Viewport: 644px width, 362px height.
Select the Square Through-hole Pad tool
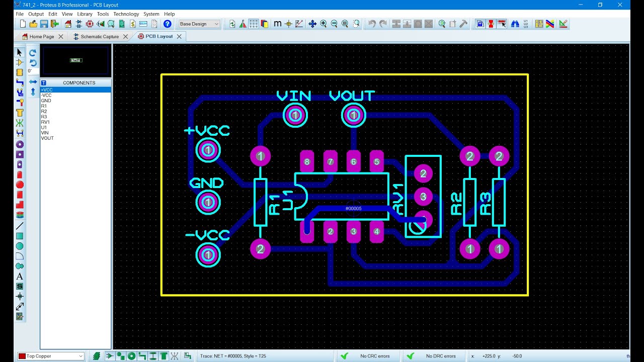click(20, 154)
